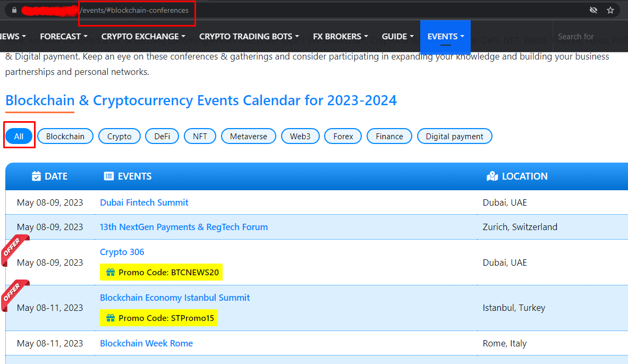Click Promo Code: STPromo15 badge

click(159, 318)
